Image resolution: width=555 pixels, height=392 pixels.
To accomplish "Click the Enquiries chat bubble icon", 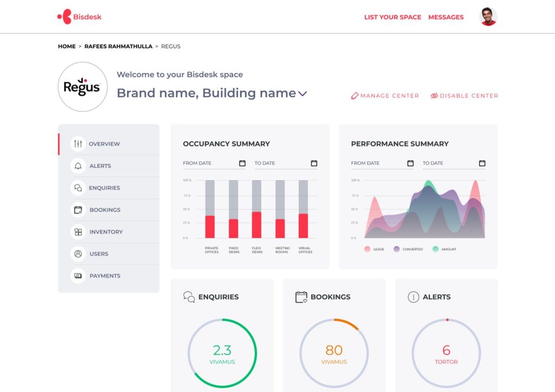I will [78, 188].
